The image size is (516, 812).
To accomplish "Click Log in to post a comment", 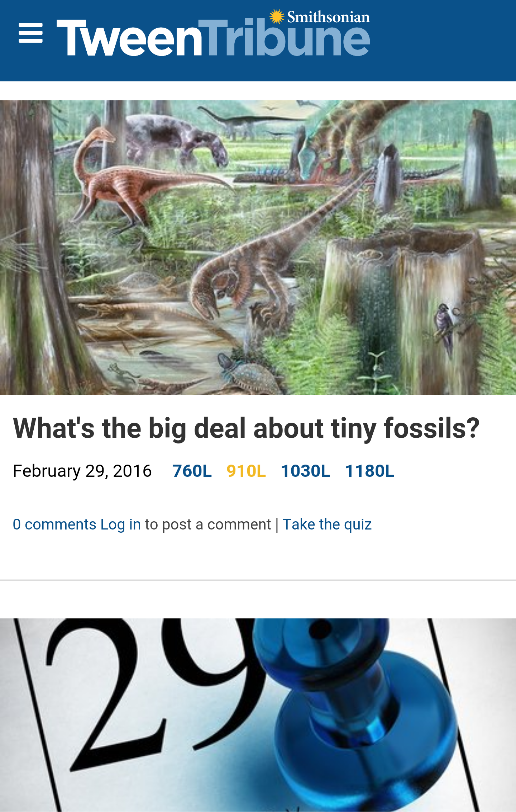I will coord(120,524).
